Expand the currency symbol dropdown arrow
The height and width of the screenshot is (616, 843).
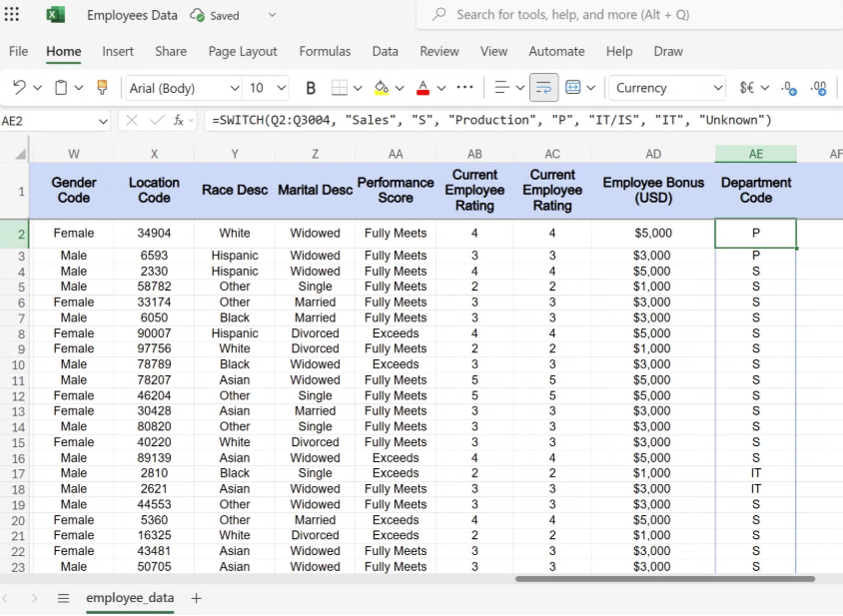[x=764, y=88]
